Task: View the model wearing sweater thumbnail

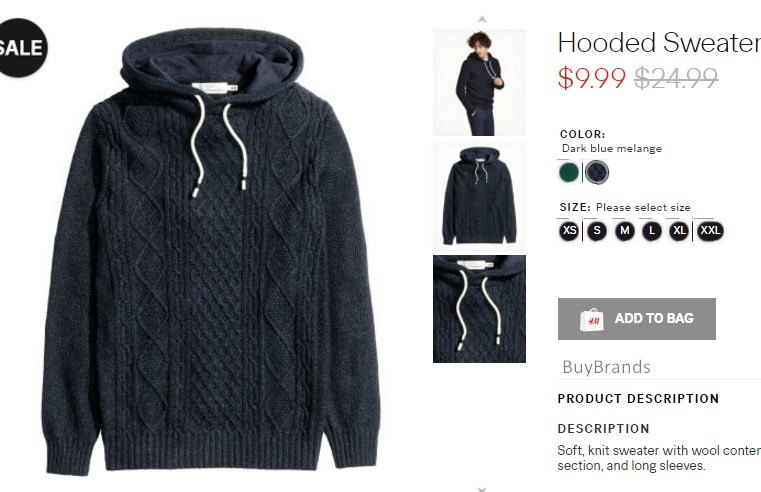Action: click(480, 82)
